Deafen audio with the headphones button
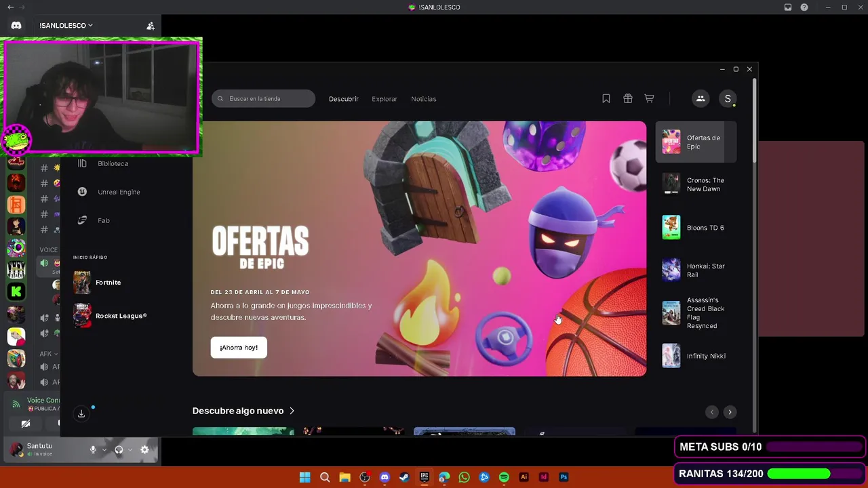Screen dimensions: 868x488 119,449
